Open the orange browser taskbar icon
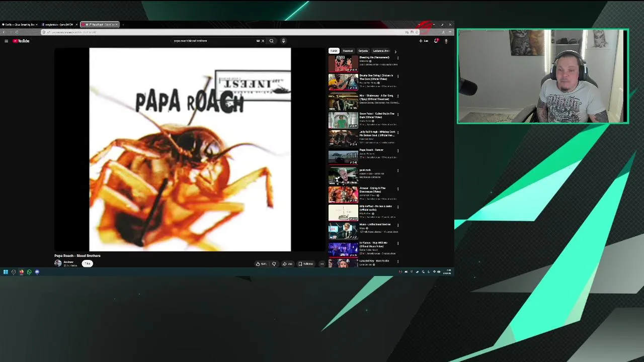The image size is (644, 362). tap(21, 272)
